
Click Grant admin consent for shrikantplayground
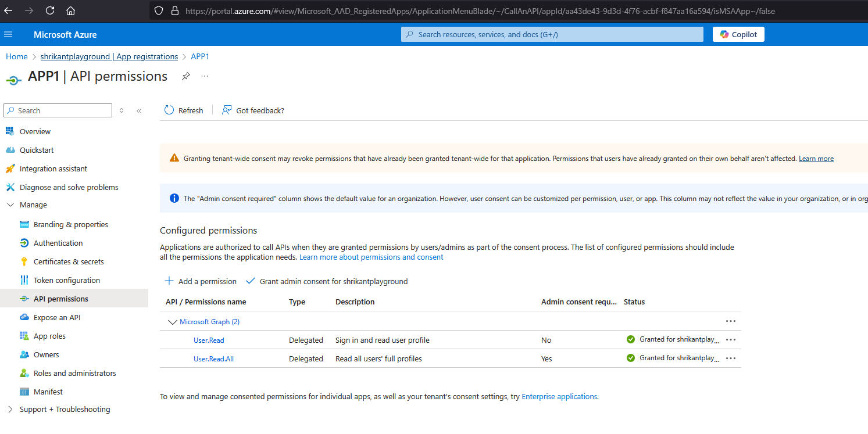(x=327, y=281)
